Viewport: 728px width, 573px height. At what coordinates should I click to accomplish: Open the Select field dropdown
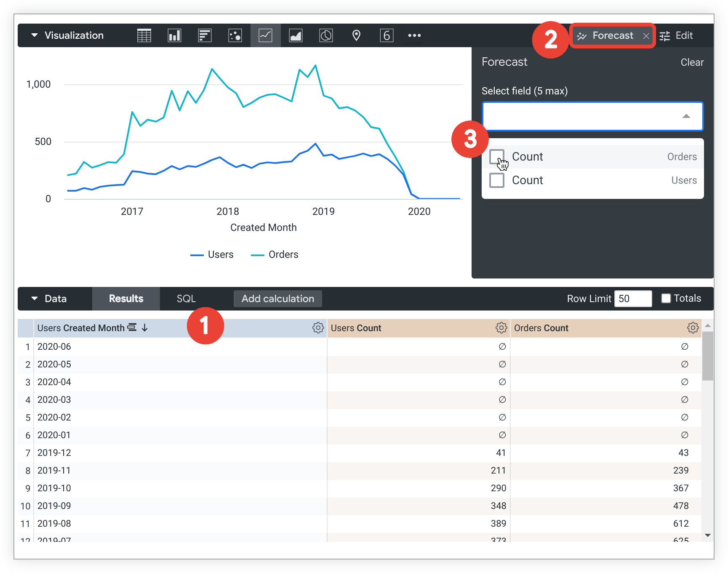pyautogui.click(x=592, y=116)
